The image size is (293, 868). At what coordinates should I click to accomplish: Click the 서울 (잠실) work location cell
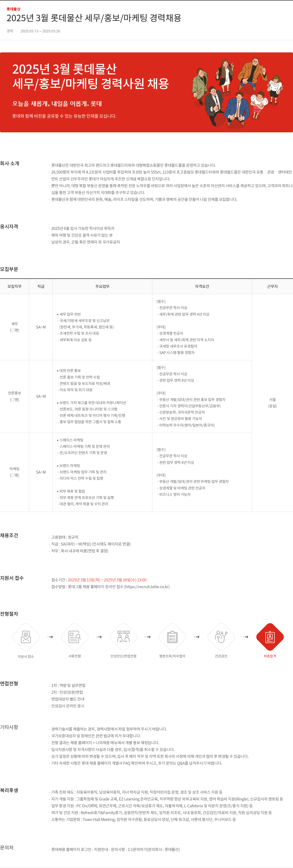coord(272,403)
